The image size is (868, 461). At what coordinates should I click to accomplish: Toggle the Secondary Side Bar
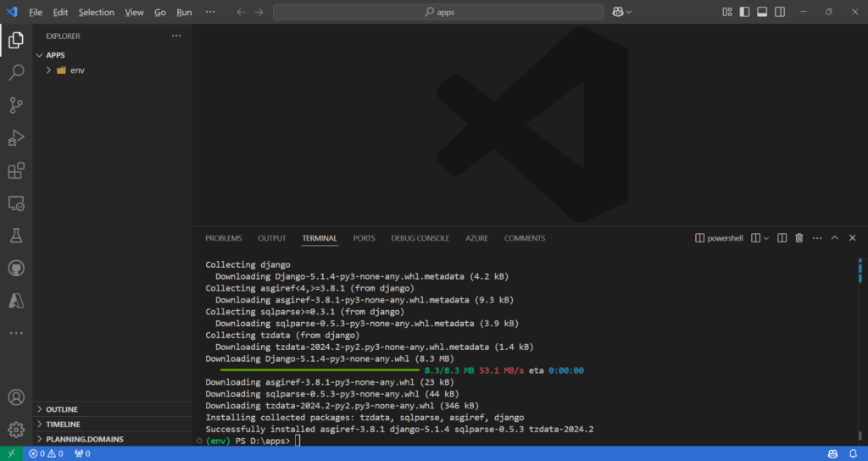pos(780,12)
